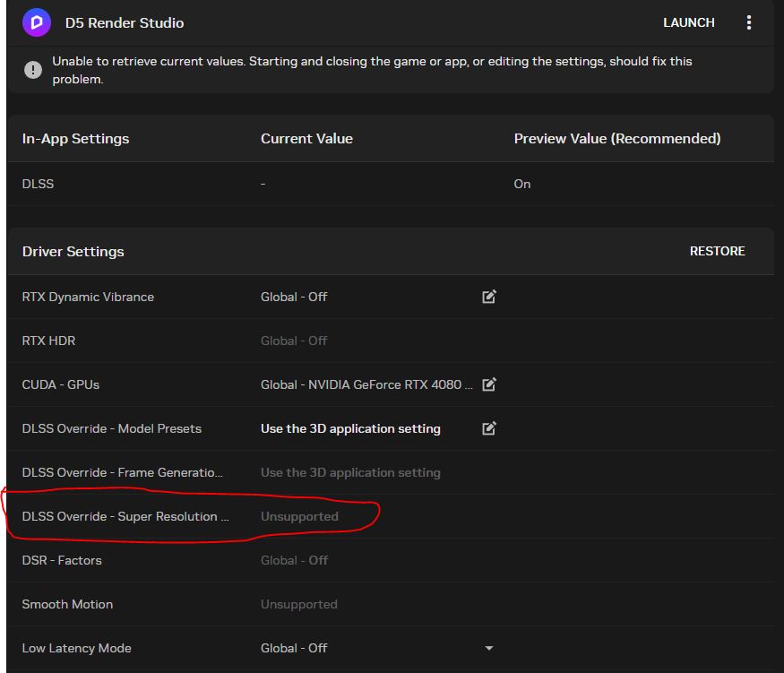This screenshot has height=673, width=784.
Task: Open the three-dot more options menu
Action: coord(749,22)
